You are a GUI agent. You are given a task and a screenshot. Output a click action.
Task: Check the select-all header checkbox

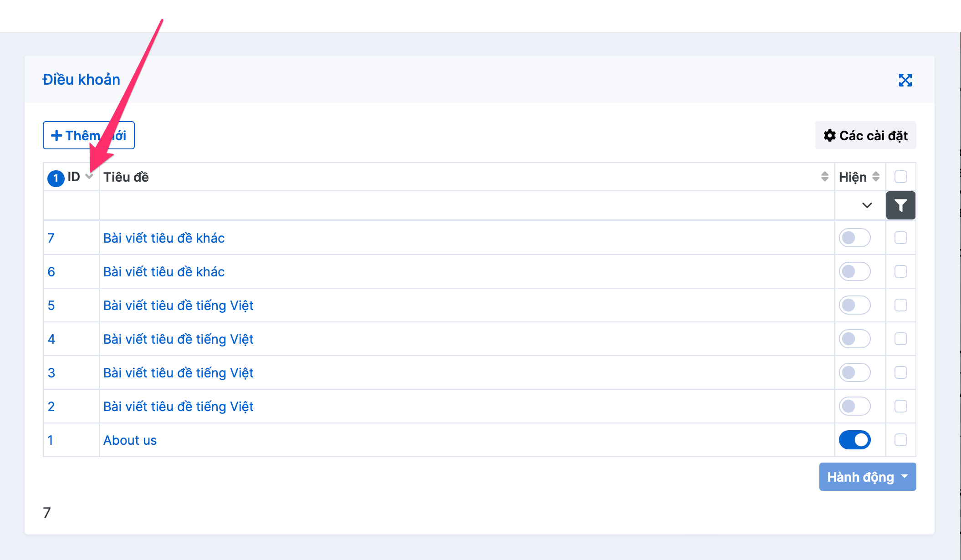[x=900, y=177]
